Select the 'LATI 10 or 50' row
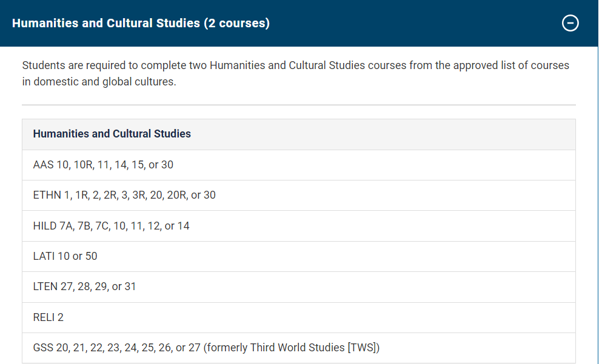This screenshot has height=364, width=602. [x=65, y=256]
